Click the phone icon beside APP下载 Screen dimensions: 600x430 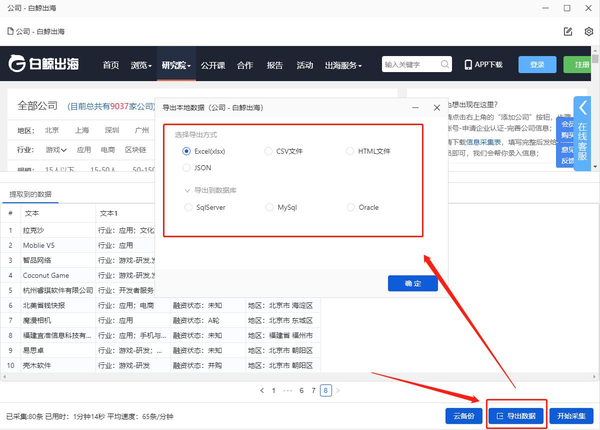coord(468,65)
